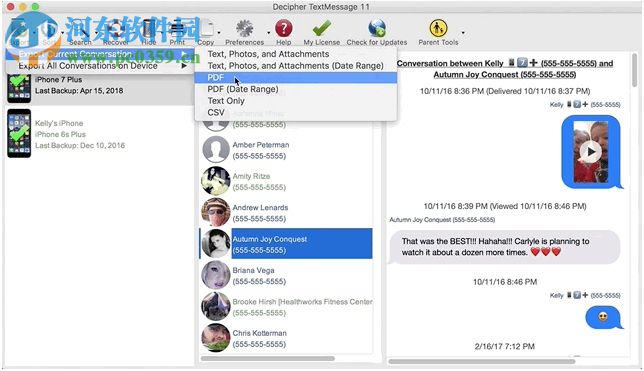This screenshot has width=644, height=371.
Task: Open the Parent Tools yellow icon
Action: 438,28
